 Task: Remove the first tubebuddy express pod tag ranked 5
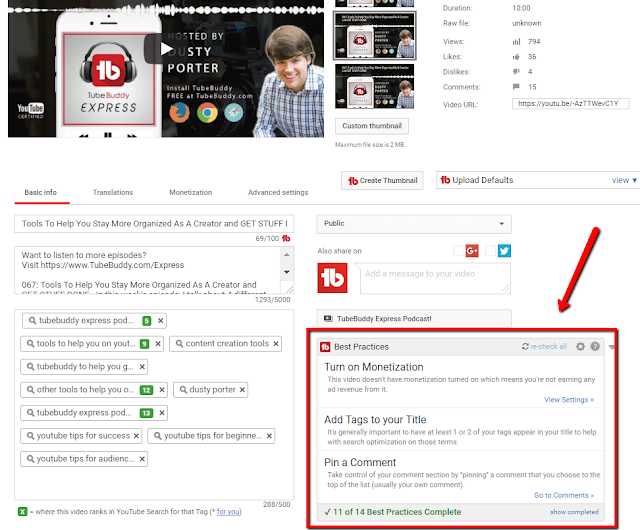(x=161, y=321)
